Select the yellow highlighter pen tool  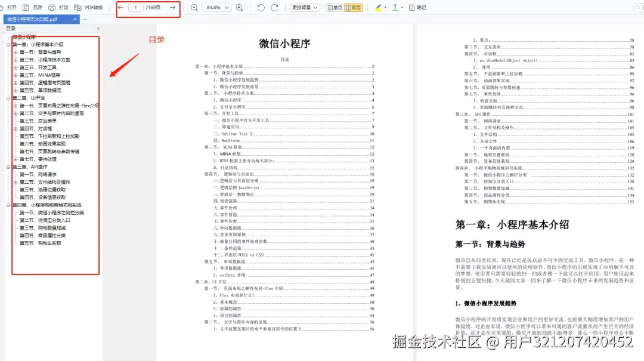tap(379, 7)
